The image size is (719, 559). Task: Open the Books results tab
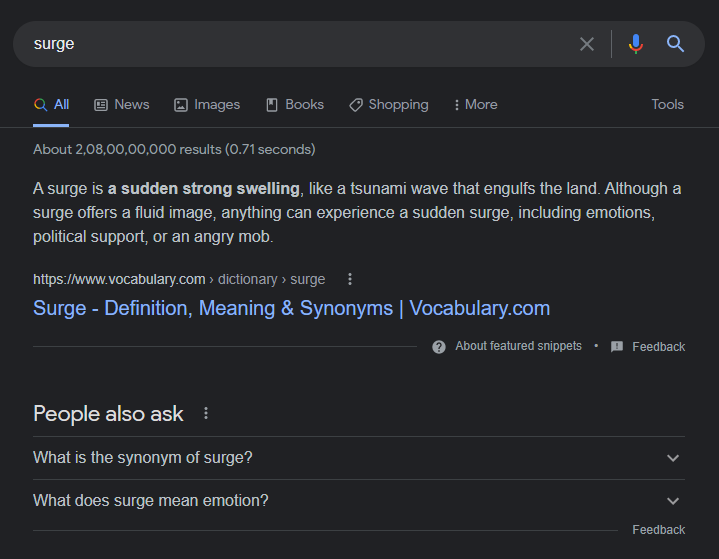click(x=295, y=105)
